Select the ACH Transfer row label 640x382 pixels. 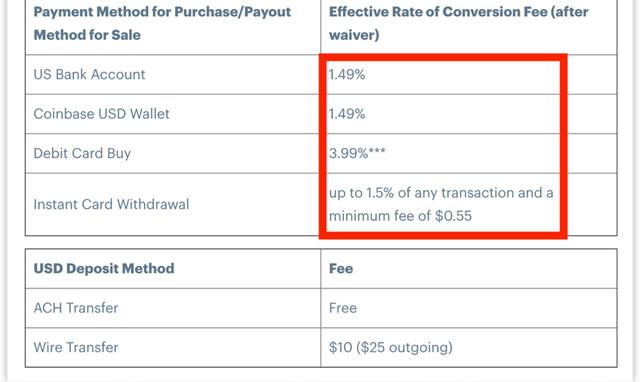tap(76, 308)
